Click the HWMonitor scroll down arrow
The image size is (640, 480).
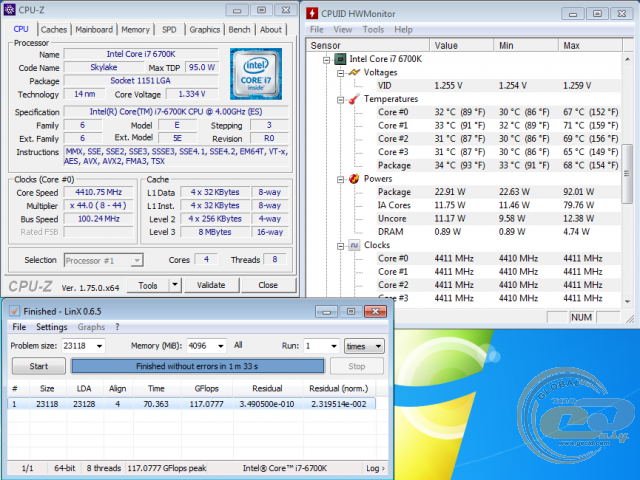tap(627, 301)
